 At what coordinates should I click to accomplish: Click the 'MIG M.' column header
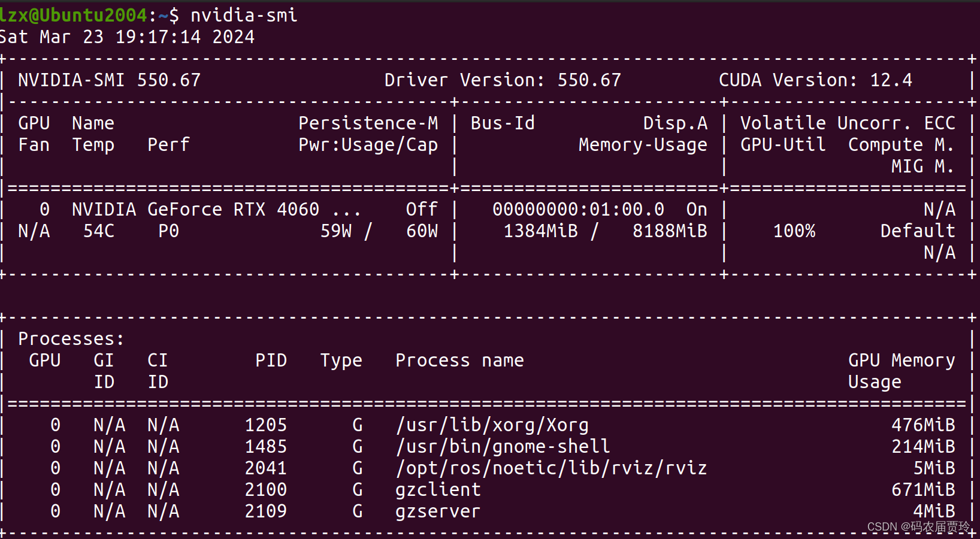923,166
